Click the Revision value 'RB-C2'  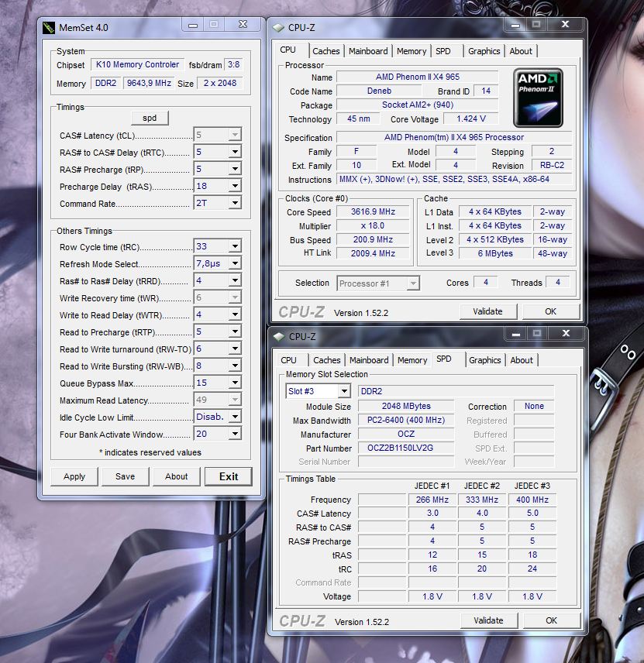tap(553, 165)
